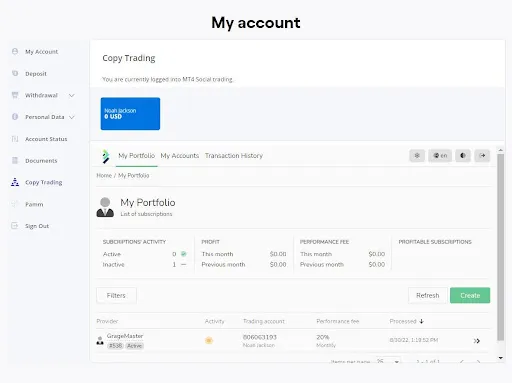The height and width of the screenshot is (383, 512).
Task: Click the logout arrow button in toolbar
Action: tap(482, 156)
